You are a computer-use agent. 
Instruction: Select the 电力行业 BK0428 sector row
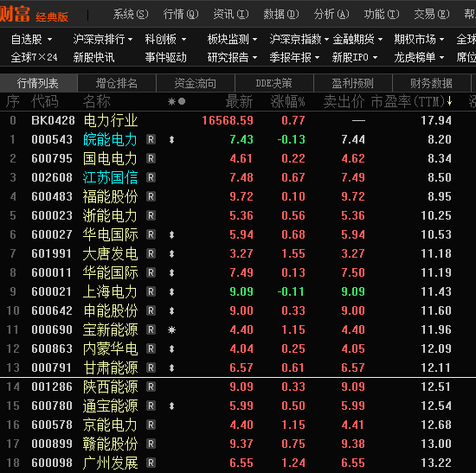point(238,120)
